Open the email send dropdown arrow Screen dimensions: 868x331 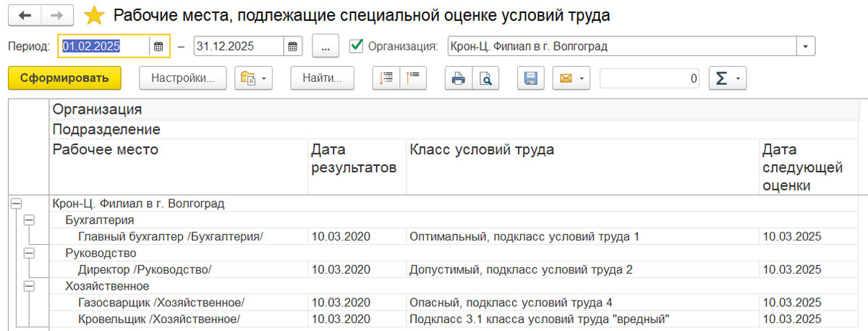coord(581,78)
